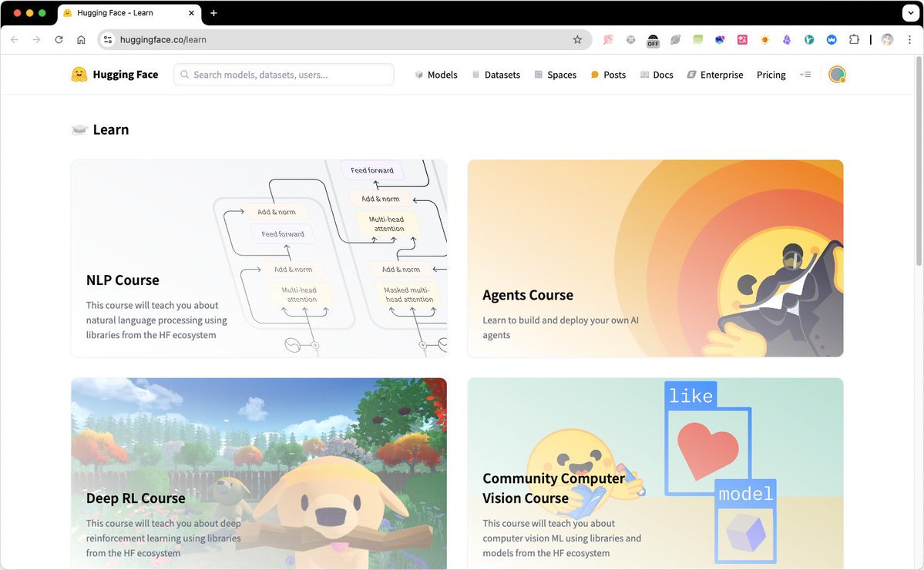Close the Hugging Face - Learn tab
The width and height of the screenshot is (924, 570).
coord(192,13)
